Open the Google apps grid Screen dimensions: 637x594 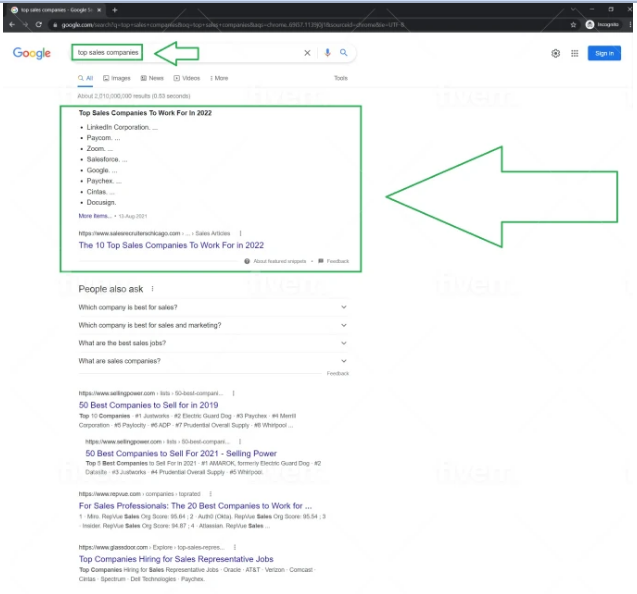(574, 53)
